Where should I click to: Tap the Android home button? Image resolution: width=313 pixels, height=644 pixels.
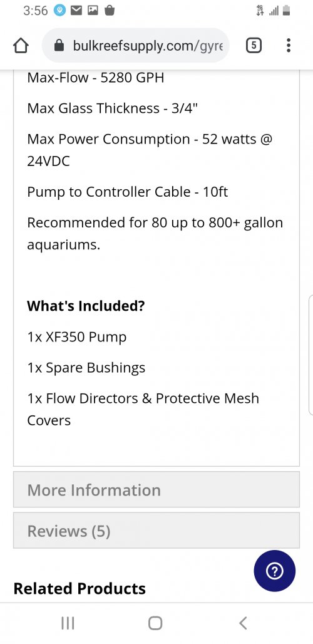(155, 623)
